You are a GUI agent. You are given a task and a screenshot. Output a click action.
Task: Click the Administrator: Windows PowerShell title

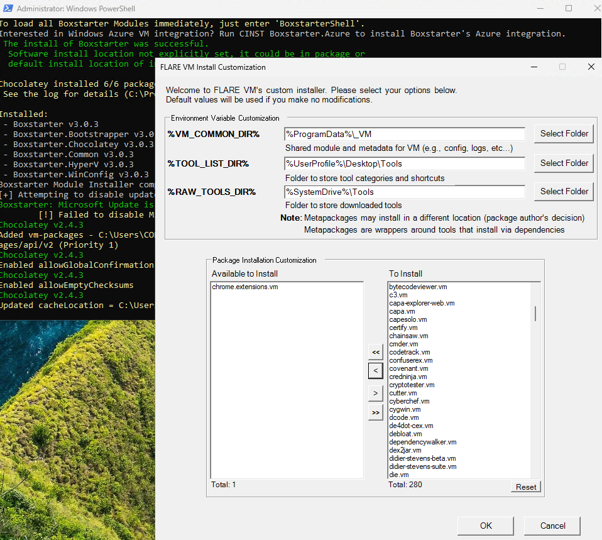point(76,8)
